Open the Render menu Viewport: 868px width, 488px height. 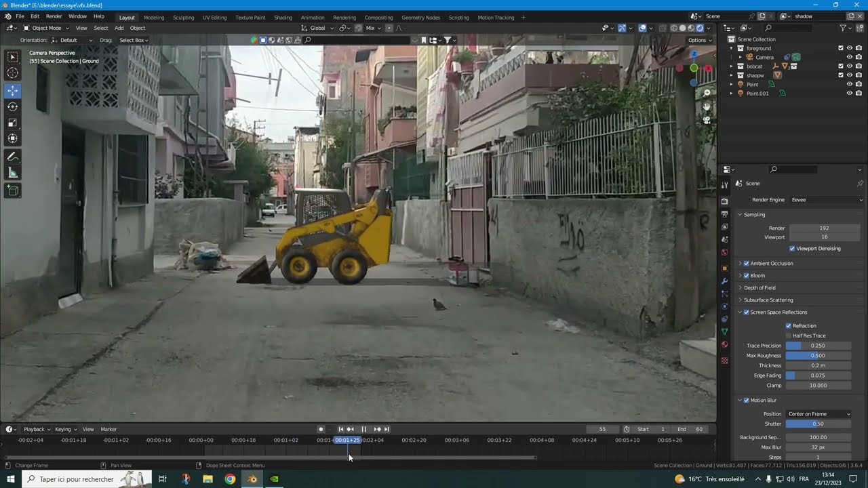pos(54,16)
